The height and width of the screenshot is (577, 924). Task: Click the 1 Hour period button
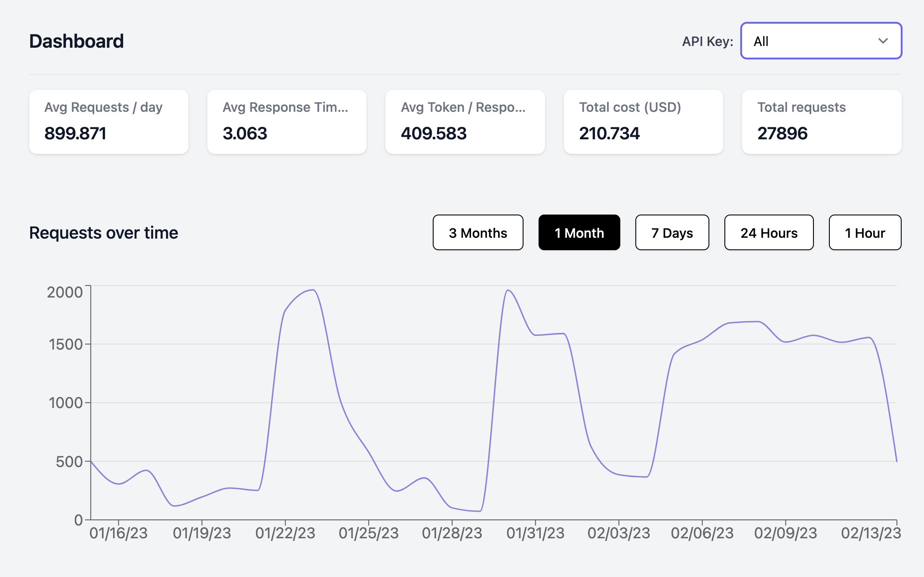(x=864, y=233)
